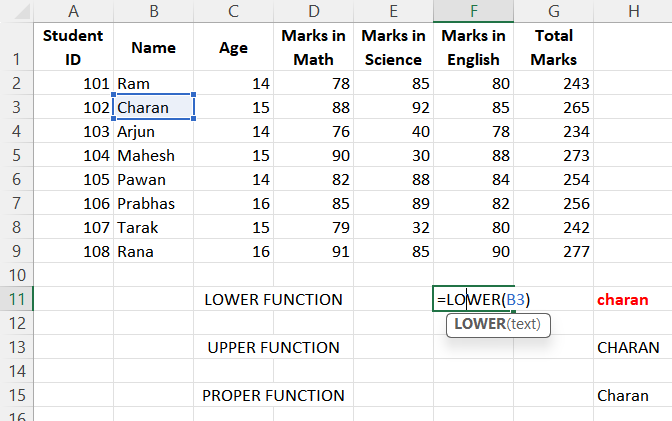Image resolution: width=672 pixels, height=421 pixels.
Task: Click the PROPER FUNCTION label cell
Action: pos(273,395)
